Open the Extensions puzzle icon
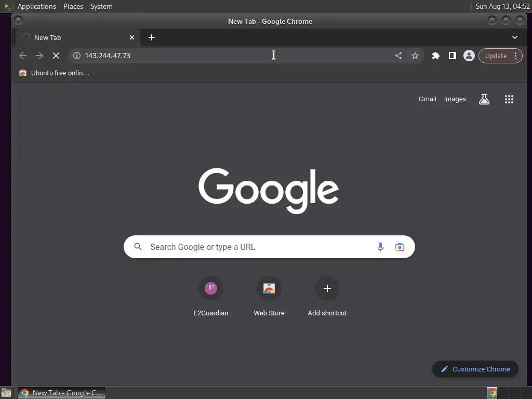The width and height of the screenshot is (532, 399). [x=436, y=56]
